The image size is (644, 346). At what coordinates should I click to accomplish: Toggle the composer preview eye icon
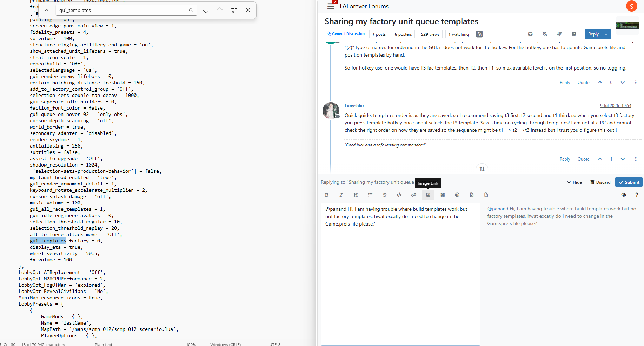coord(624,195)
